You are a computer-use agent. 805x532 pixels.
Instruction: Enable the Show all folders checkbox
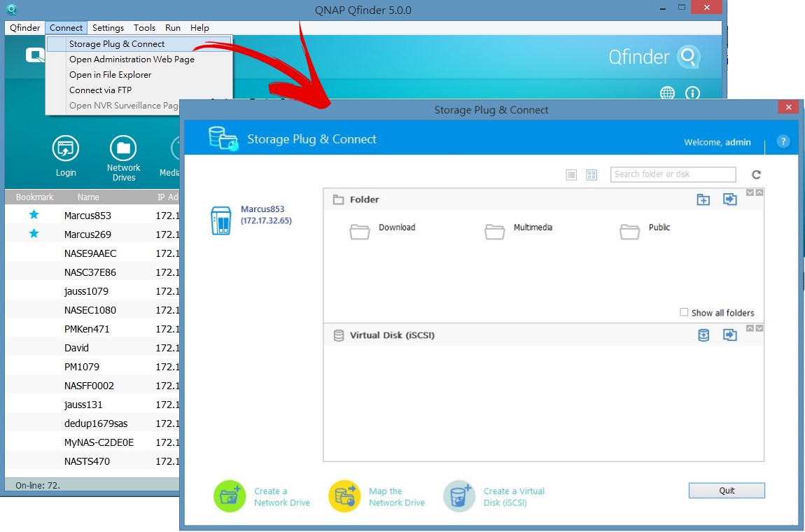(684, 312)
